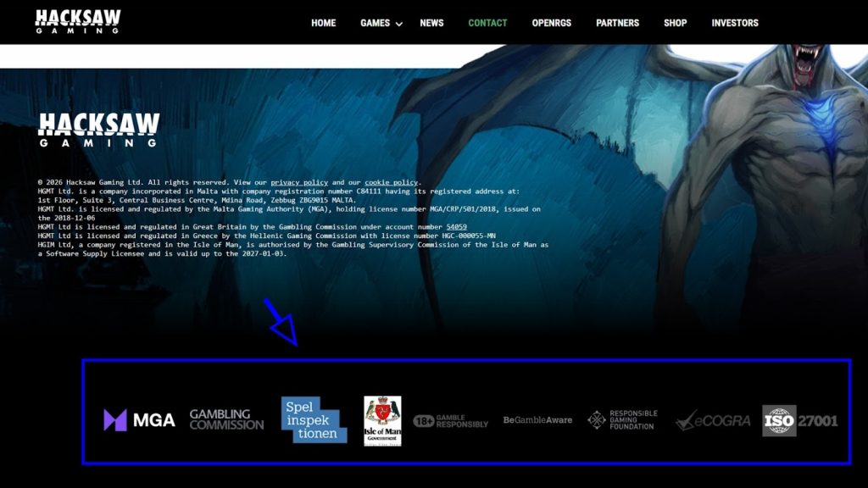This screenshot has width=868, height=488.
Task: Open the News menu item
Action: 431,23
